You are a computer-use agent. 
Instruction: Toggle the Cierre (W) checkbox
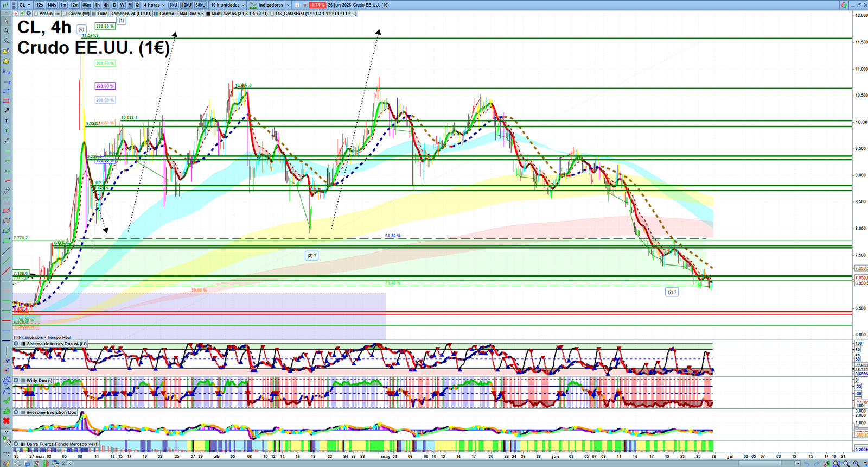point(65,14)
